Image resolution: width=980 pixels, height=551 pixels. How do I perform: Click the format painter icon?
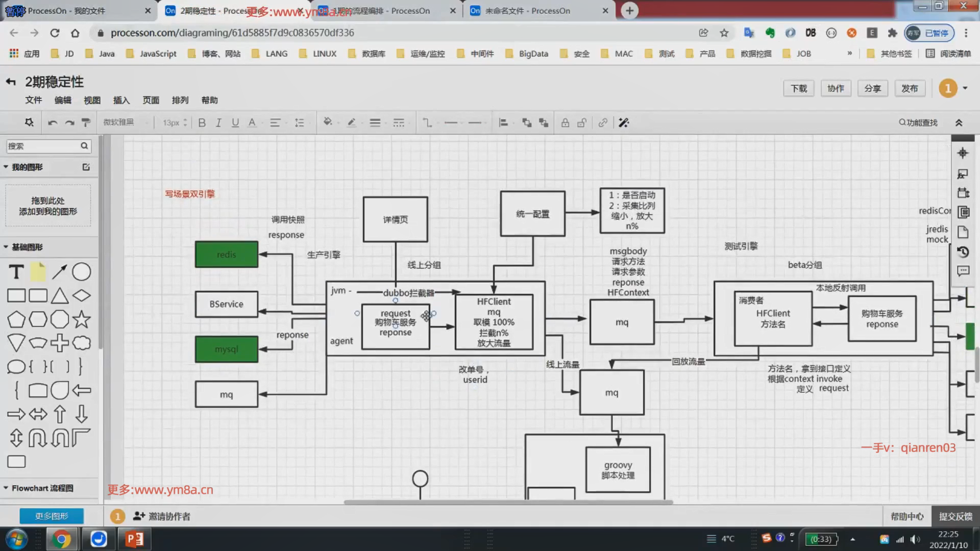pos(86,122)
